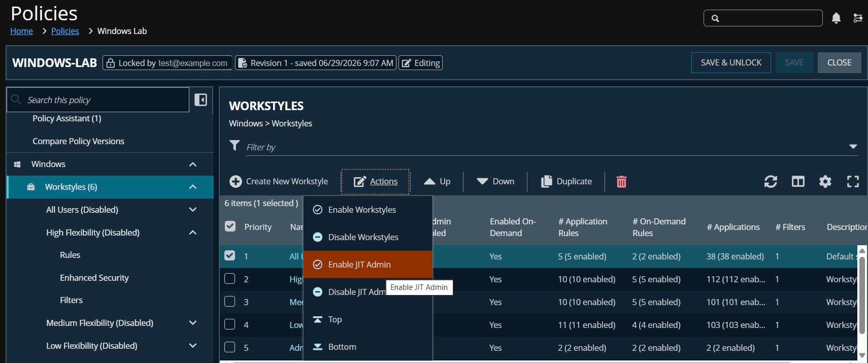Expand Low Flexibility (Disabled) chevron
Viewport: 868px width, 363px height.
point(193,346)
